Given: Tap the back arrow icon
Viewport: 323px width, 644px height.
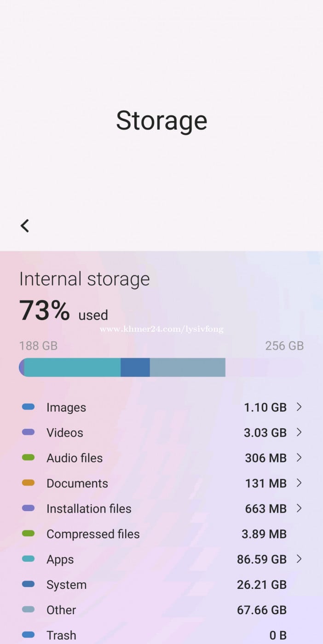Looking at the screenshot, I should tap(25, 226).
